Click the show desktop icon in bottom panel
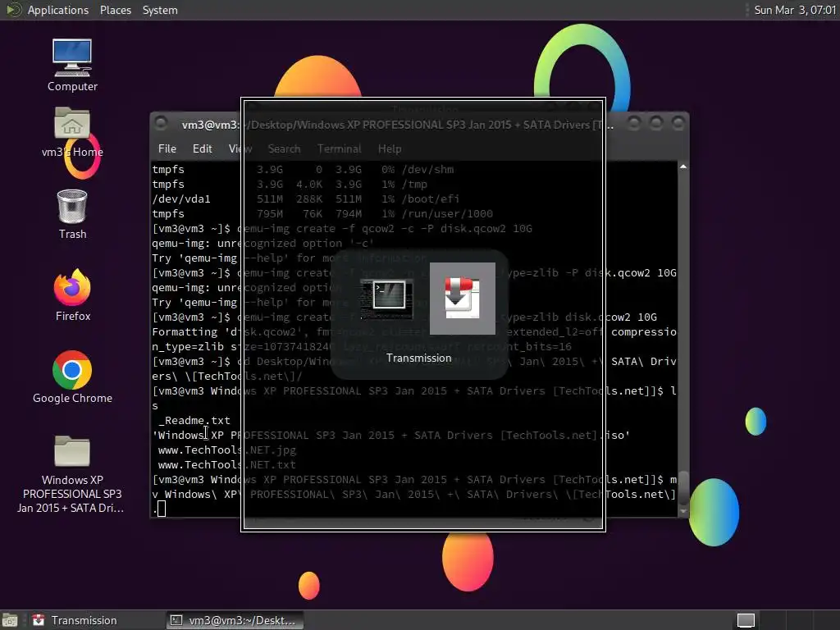 tap(10, 620)
